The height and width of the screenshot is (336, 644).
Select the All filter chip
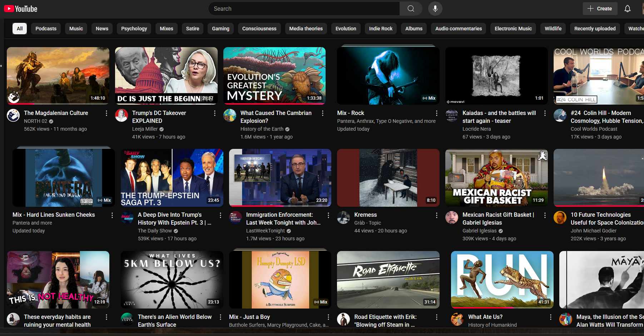pos(20,29)
